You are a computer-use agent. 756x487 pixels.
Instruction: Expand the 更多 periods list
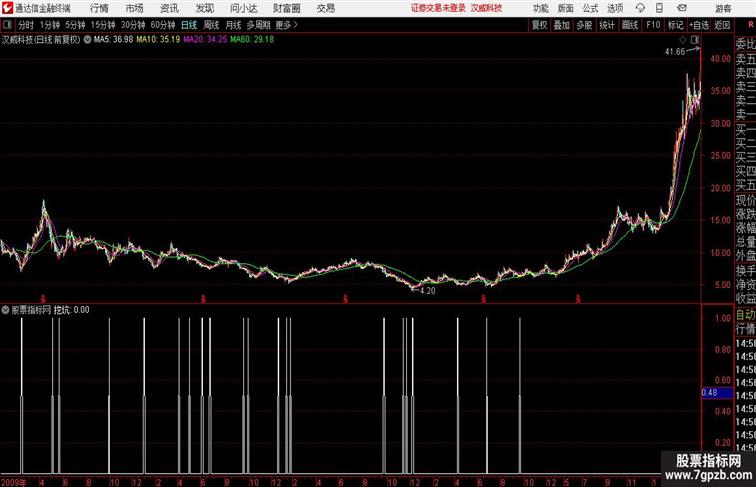click(287, 25)
